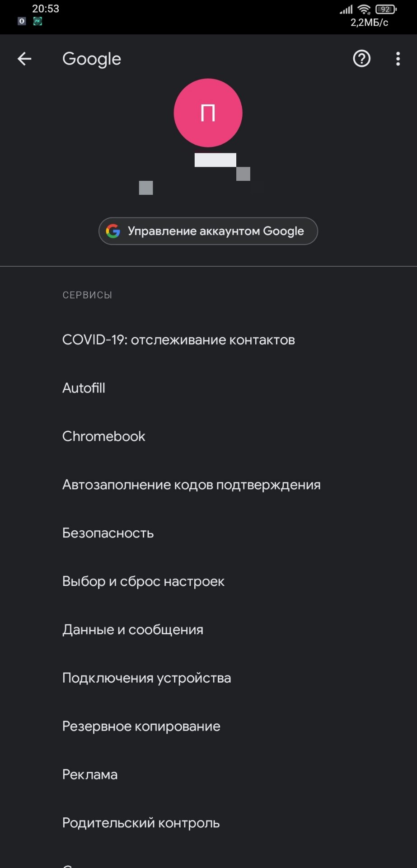
Task: Tap the Wi-Fi status icon
Action: (x=364, y=9)
